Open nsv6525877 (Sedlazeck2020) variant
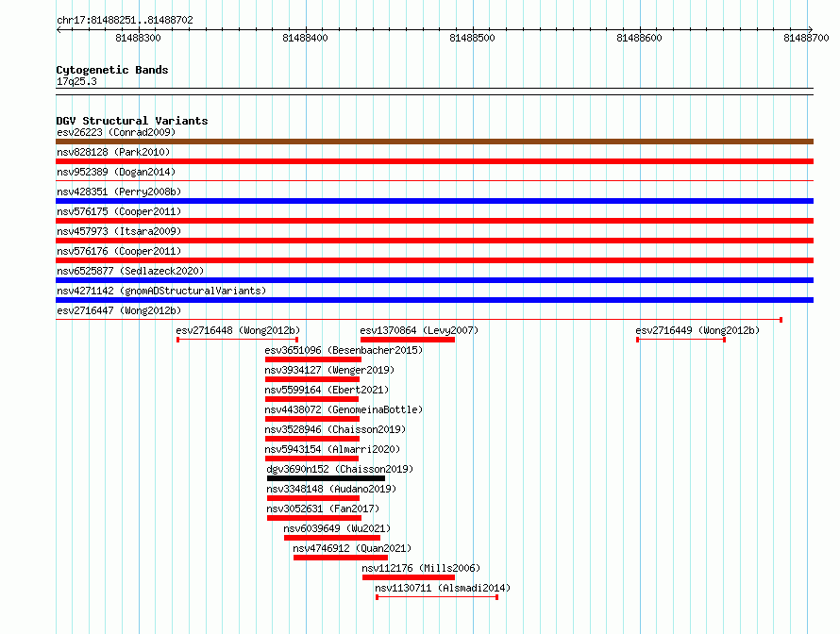Viewport: 840px width, 634px height. point(130,271)
